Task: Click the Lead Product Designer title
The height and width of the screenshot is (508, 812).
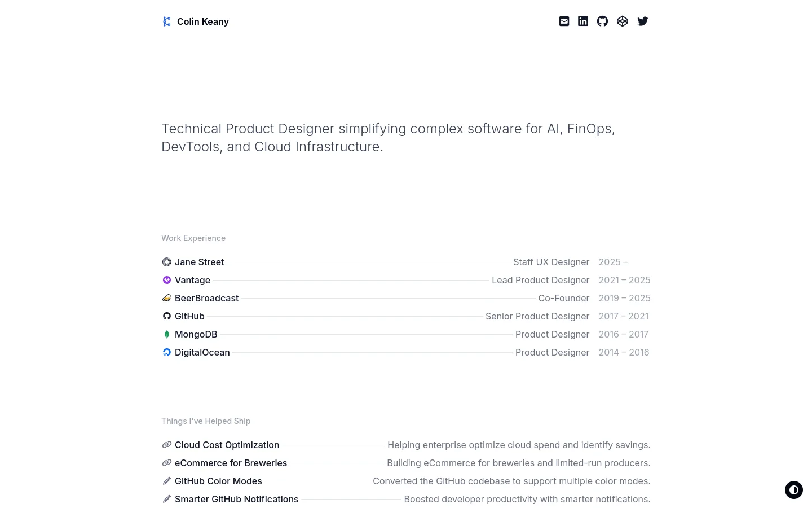Action: click(541, 280)
